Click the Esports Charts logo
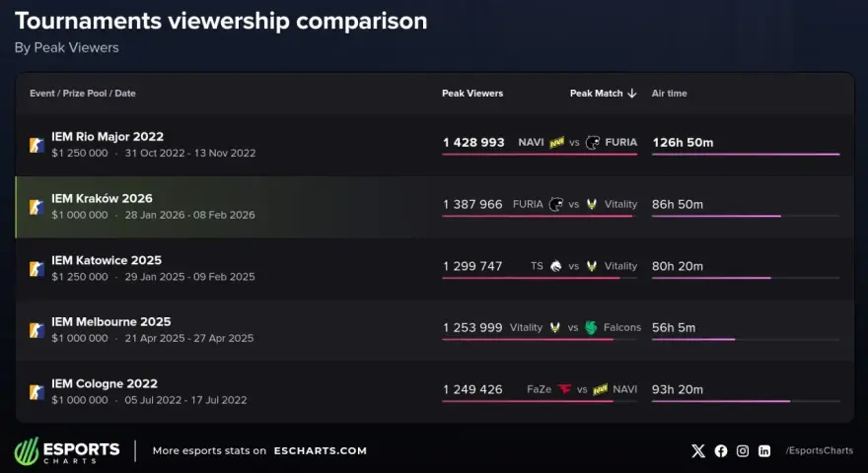 pyautogui.click(x=67, y=451)
